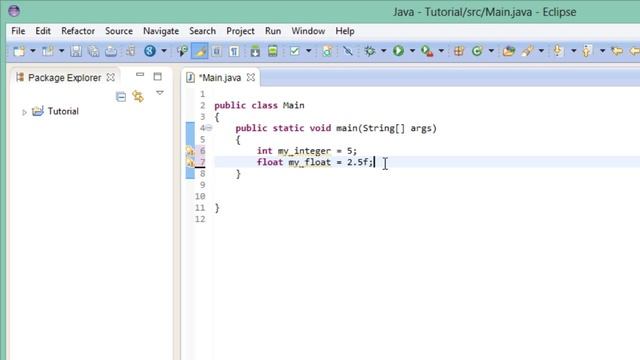The height and width of the screenshot is (360, 640).
Task: Click the Debug bug icon
Action: pos(370,51)
